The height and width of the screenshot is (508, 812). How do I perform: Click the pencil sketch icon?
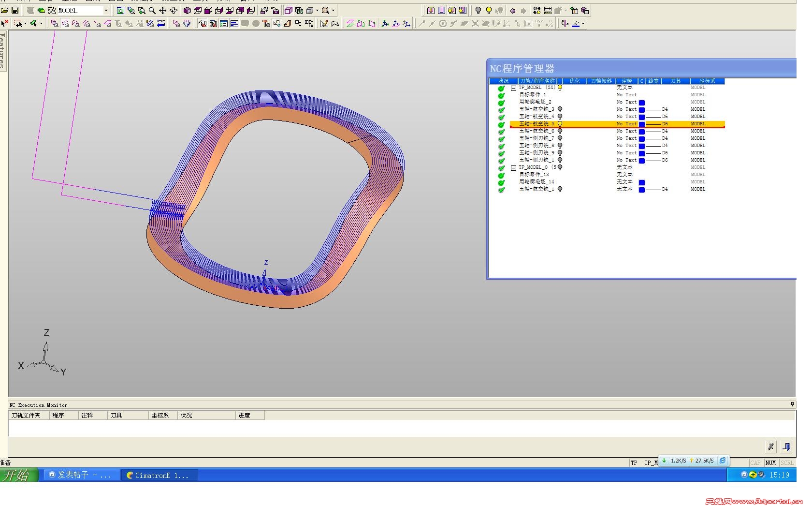point(324,23)
